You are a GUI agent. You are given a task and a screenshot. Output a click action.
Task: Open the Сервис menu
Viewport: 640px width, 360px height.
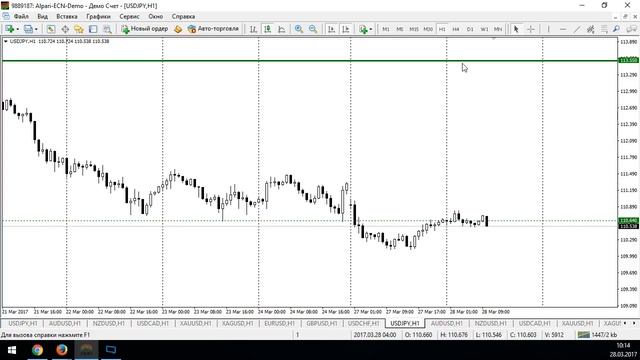(129, 16)
